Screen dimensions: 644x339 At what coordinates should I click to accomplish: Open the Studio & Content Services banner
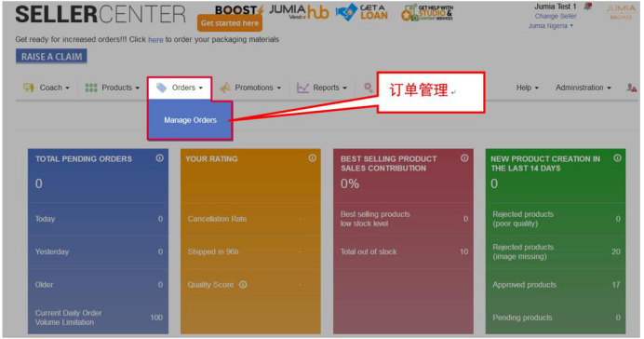point(427,13)
